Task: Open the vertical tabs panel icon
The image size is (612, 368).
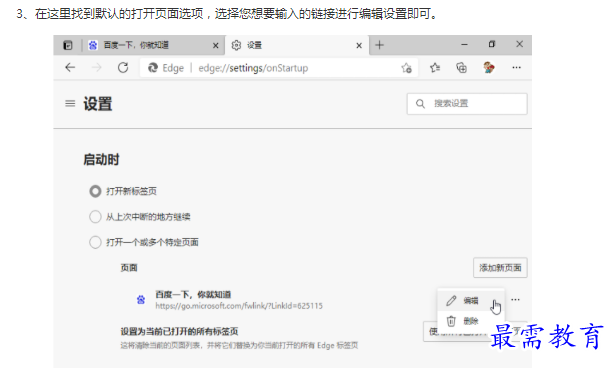Action: tap(68, 45)
